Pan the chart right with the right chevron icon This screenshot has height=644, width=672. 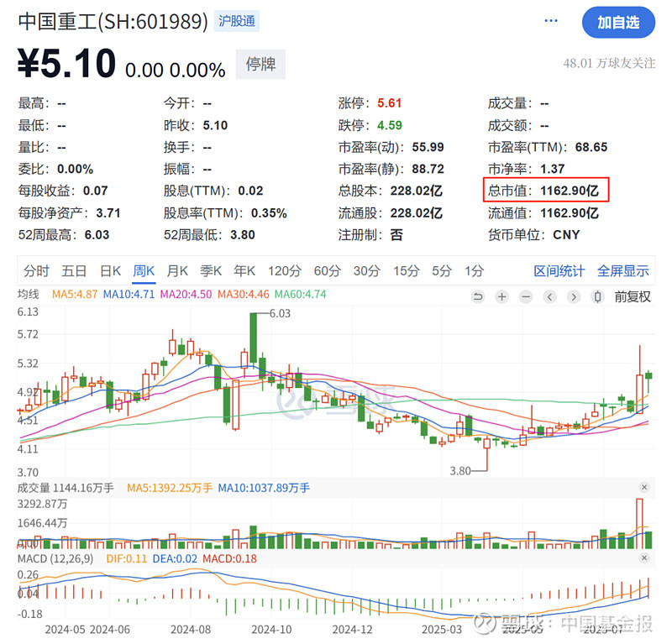575,296
